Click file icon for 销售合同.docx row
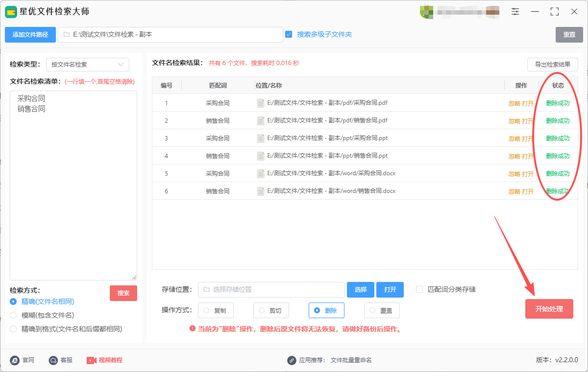588x372 pixels. (x=261, y=191)
